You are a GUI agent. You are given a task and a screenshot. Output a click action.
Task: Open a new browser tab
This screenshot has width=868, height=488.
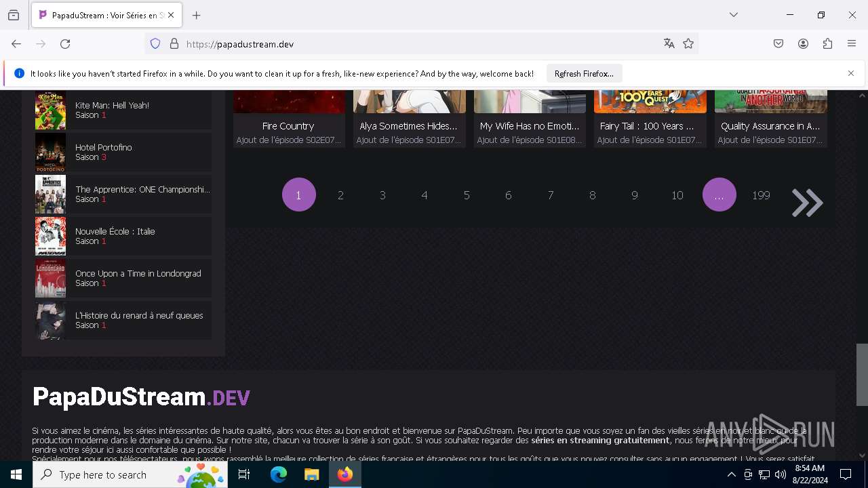[x=197, y=15]
